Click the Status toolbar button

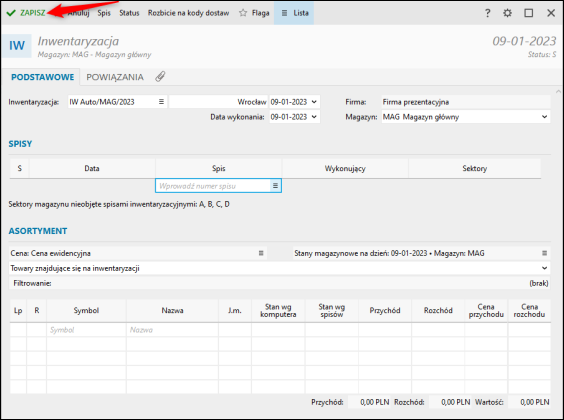(129, 13)
